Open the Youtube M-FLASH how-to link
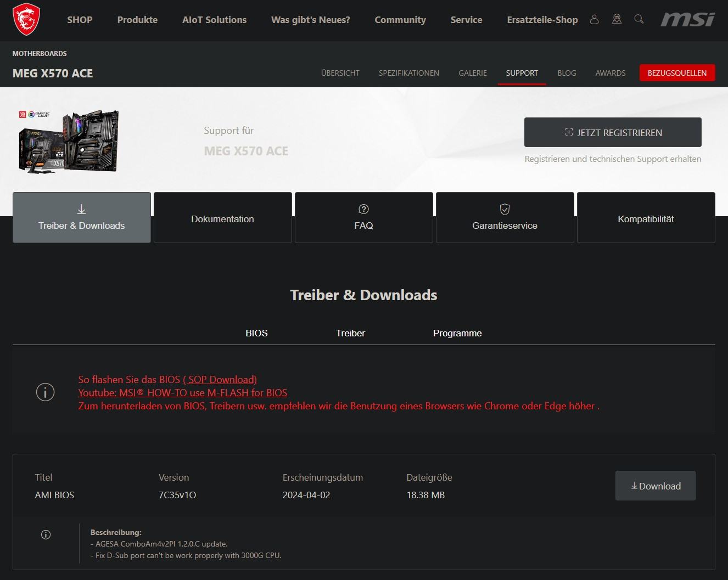This screenshot has width=728, height=580. [183, 392]
